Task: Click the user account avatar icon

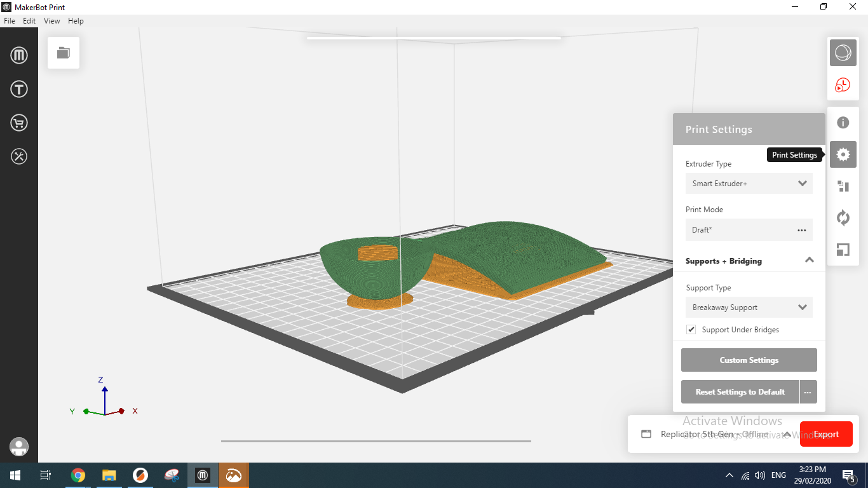Action: point(19,447)
